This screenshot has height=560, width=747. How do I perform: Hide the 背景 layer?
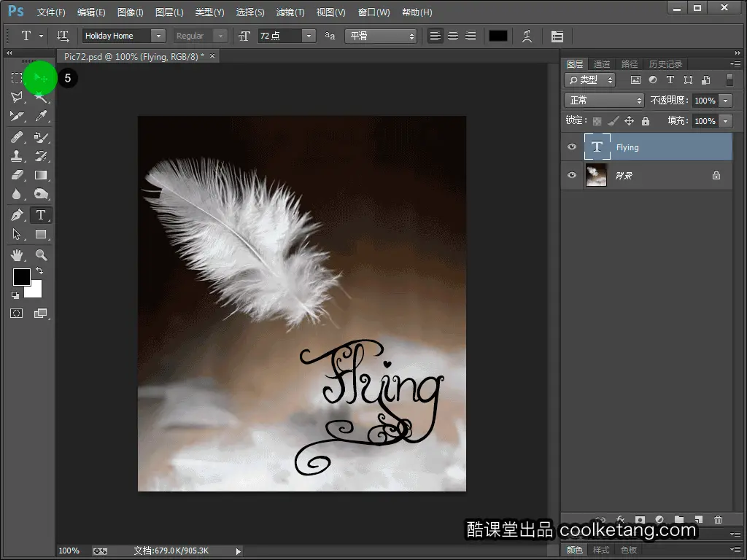pyautogui.click(x=572, y=175)
